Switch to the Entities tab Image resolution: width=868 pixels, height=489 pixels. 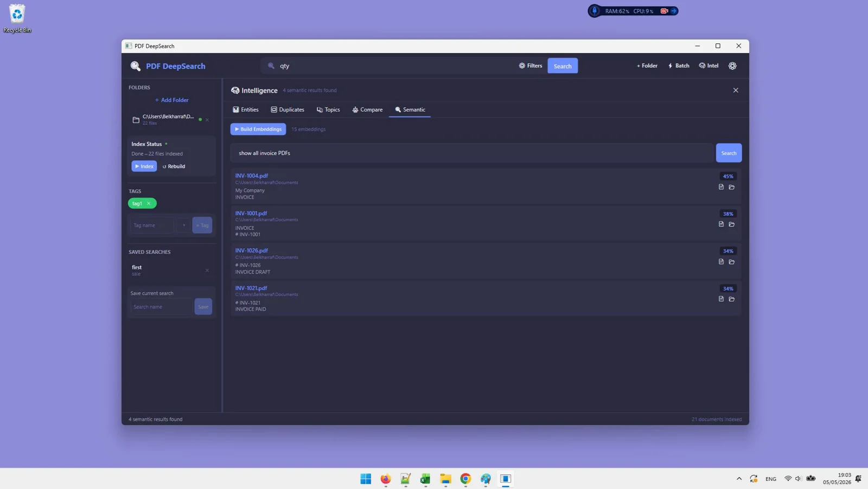pyautogui.click(x=246, y=110)
